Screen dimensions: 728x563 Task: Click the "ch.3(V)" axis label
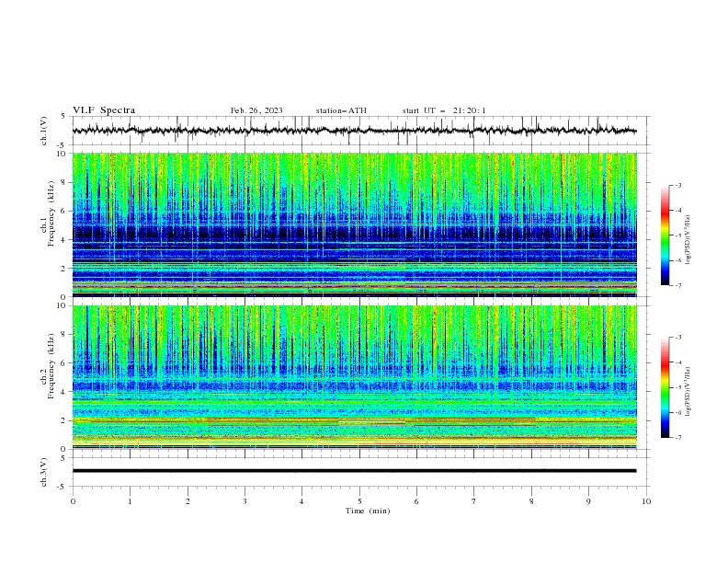(44, 472)
